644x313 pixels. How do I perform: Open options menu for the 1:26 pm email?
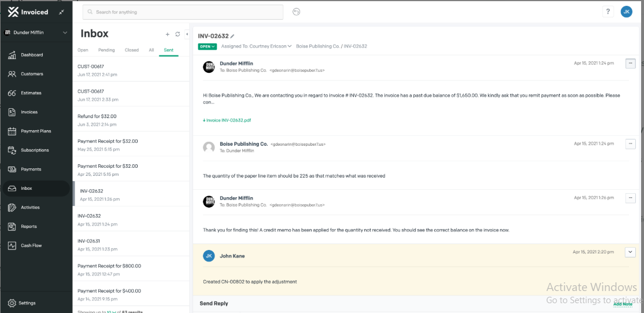click(631, 198)
